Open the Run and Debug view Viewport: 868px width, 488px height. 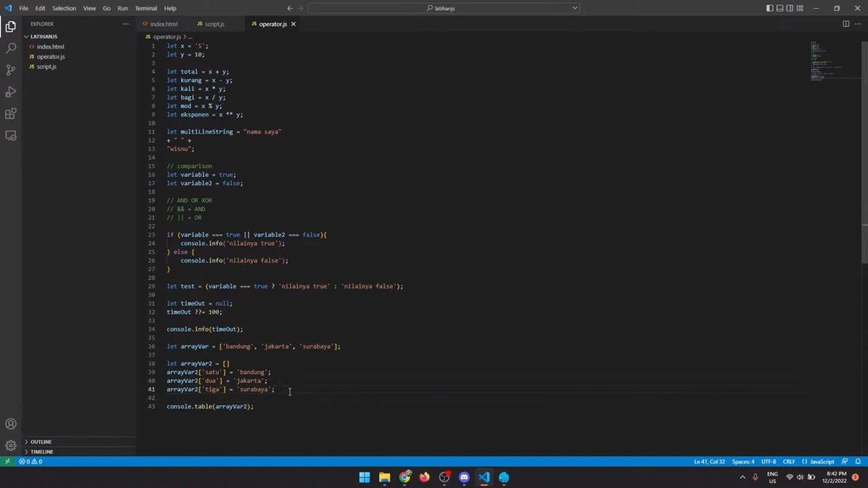point(11,92)
